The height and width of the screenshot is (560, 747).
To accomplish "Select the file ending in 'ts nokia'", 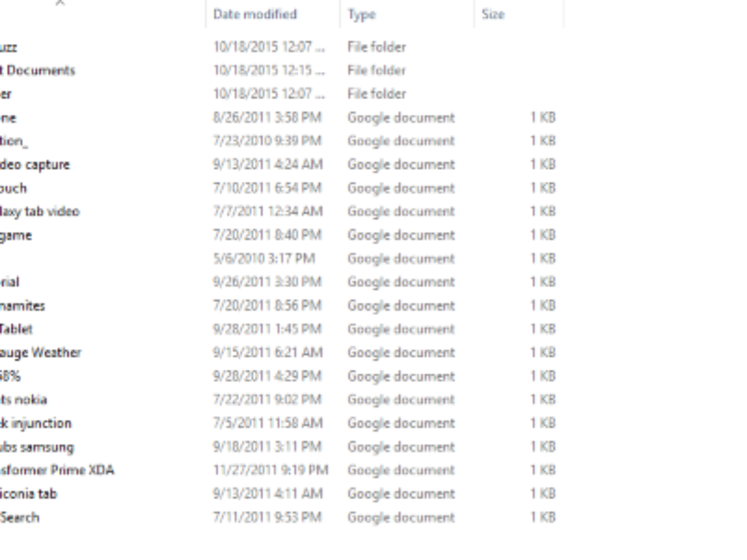I will (24, 399).
